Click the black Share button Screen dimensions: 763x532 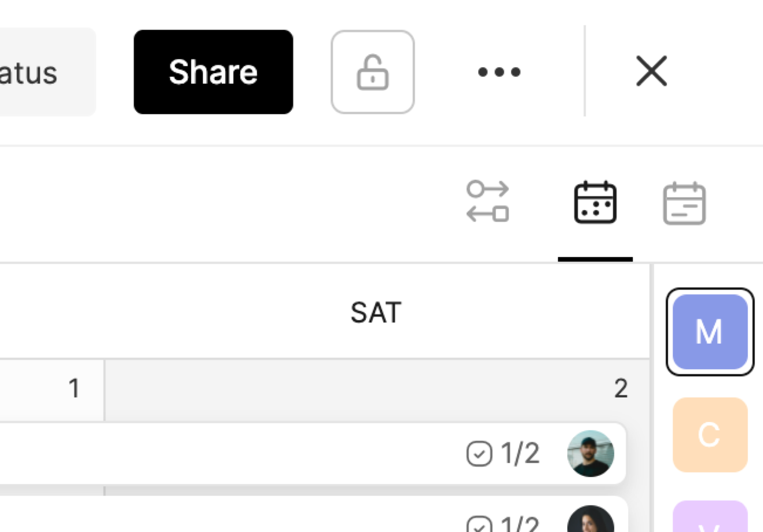pos(213,72)
